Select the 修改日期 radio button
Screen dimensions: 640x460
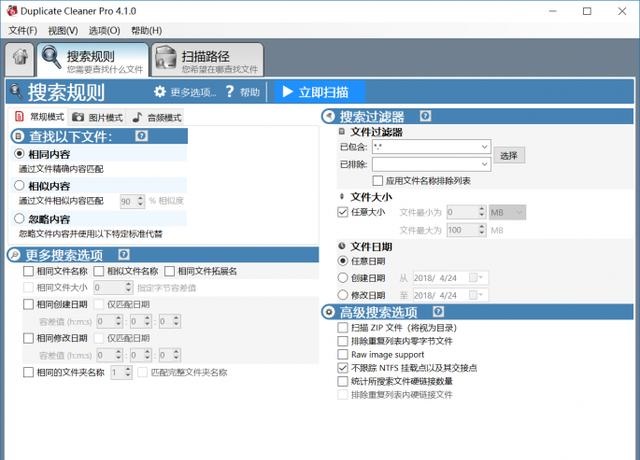(343, 295)
